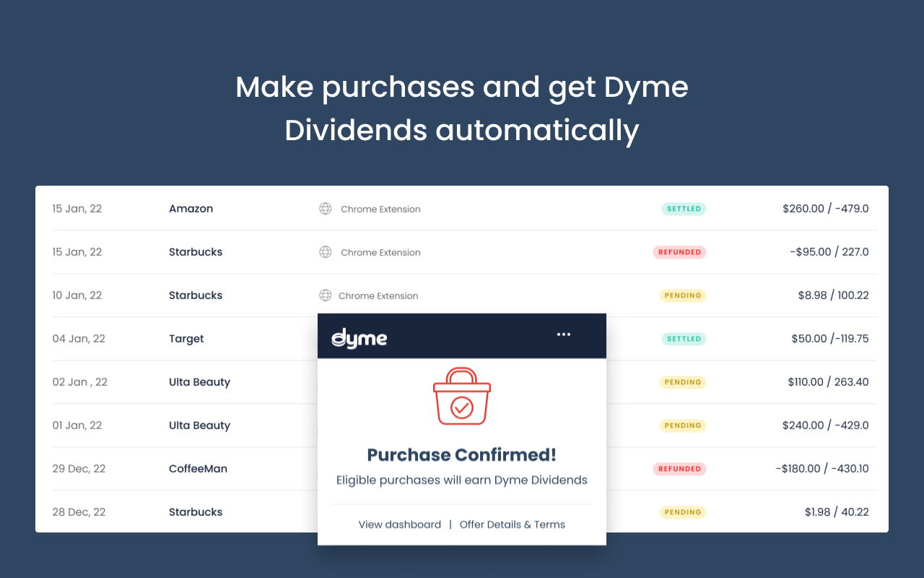Viewport: 924px width, 578px height.
Task: Click amount $110.00 / 263.40
Action: pyautogui.click(x=829, y=382)
